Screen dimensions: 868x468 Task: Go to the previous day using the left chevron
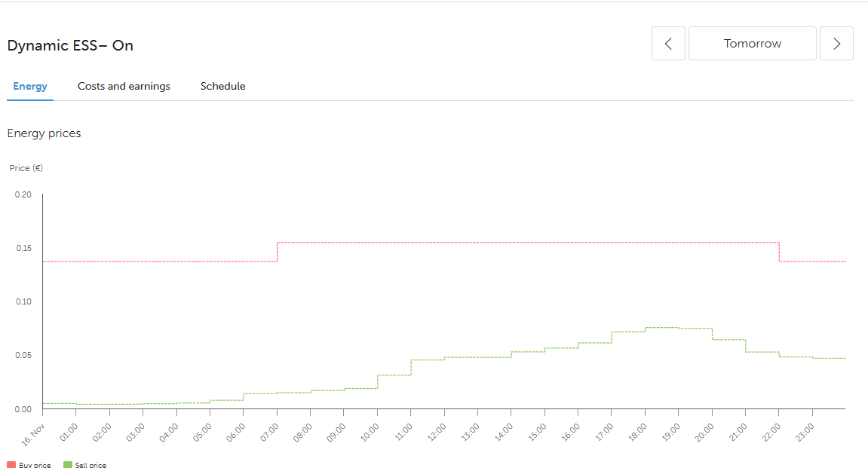tap(668, 44)
